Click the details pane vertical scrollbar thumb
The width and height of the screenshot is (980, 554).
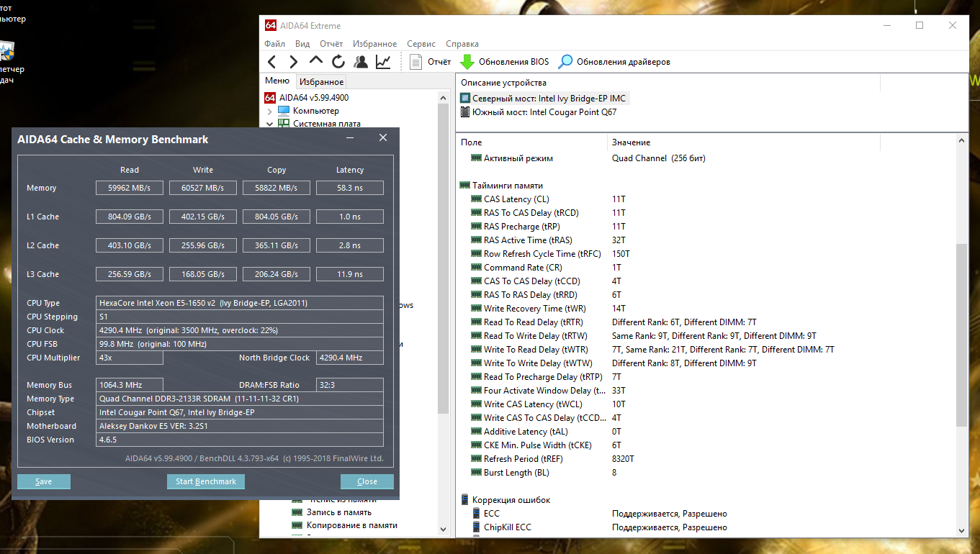click(962, 335)
